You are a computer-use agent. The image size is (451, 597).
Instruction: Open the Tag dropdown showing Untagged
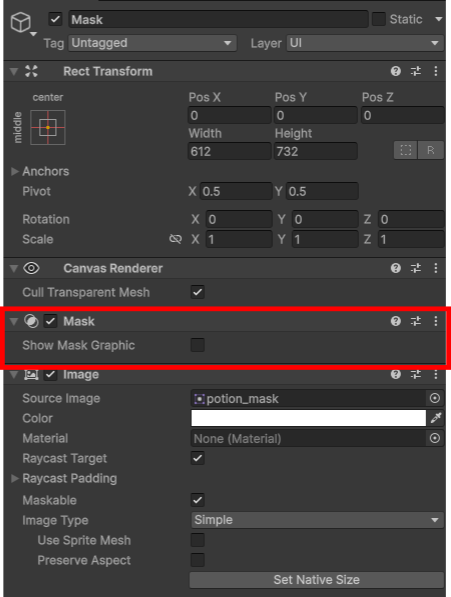[152, 43]
